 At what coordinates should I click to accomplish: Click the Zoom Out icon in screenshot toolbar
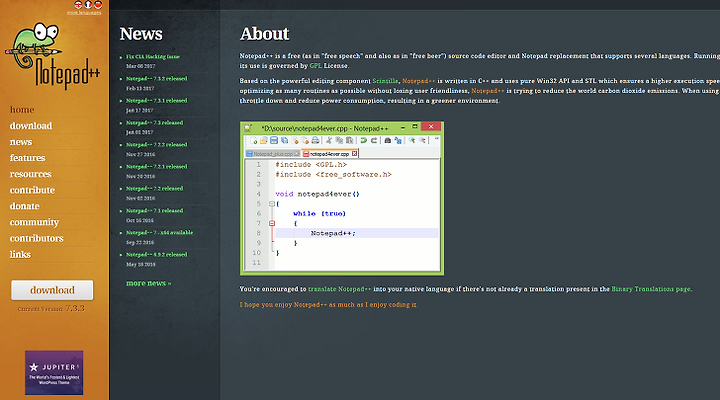click(x=422, y=140)
